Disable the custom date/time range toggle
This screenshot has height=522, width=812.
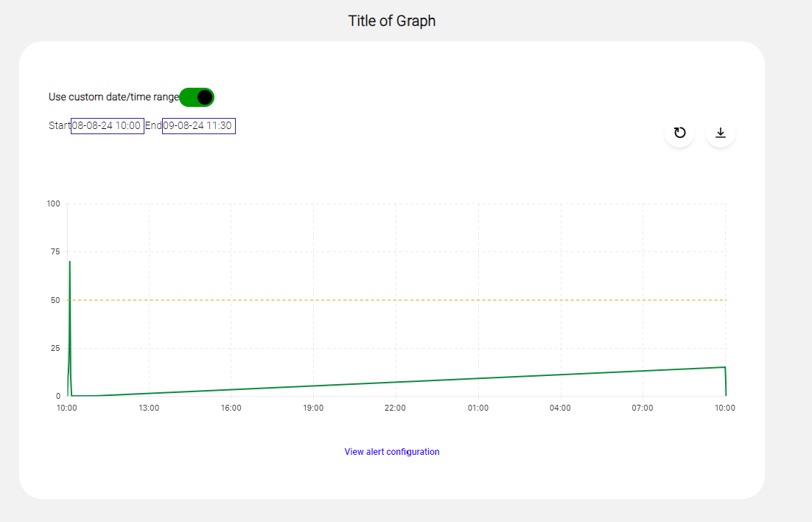pyautogui.click(x=197, y=97)
